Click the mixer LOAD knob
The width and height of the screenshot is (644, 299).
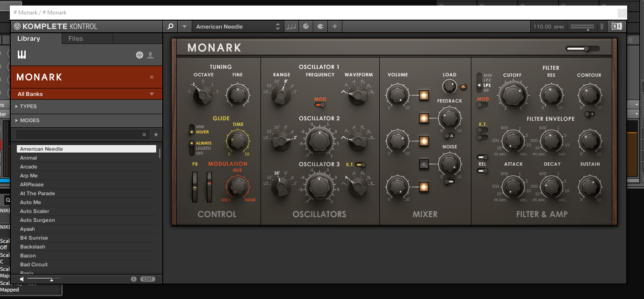pos(449,86)
